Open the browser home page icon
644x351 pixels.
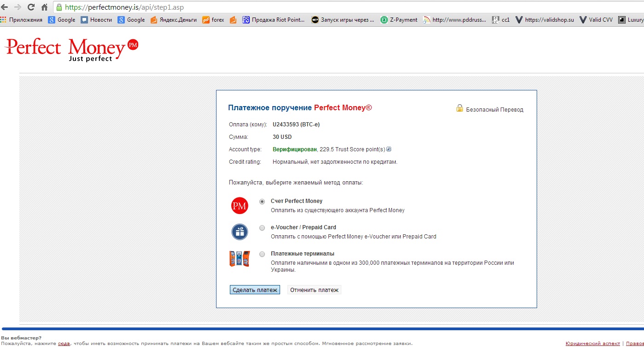[45, 7]
